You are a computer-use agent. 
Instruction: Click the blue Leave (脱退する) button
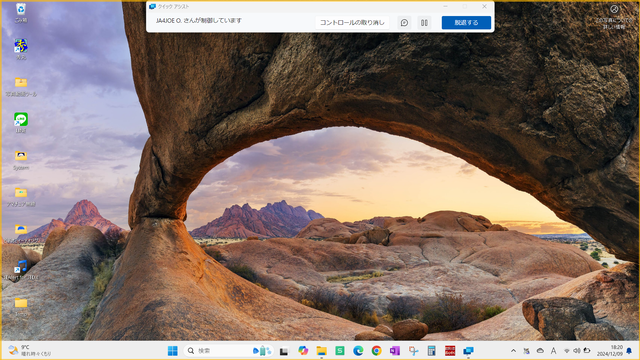(466, 22)
